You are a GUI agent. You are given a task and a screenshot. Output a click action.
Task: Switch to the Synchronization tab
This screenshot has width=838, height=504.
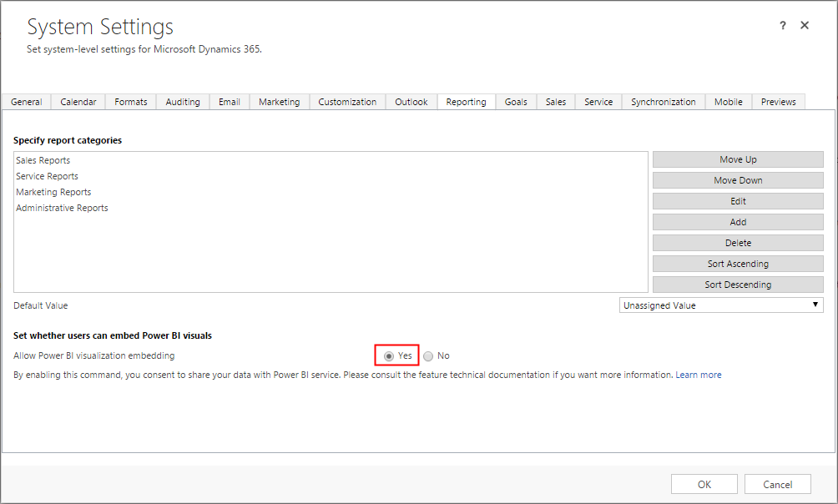663,101
